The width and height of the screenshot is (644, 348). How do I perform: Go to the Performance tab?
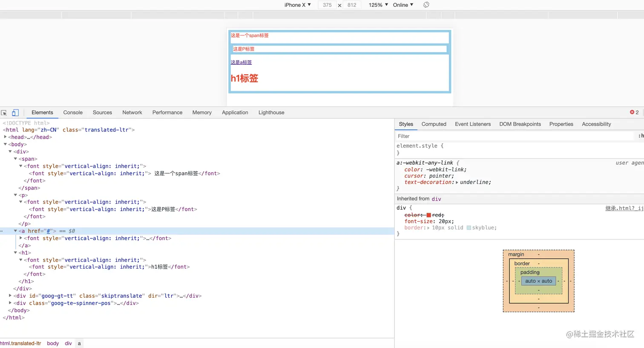point(167,113)
